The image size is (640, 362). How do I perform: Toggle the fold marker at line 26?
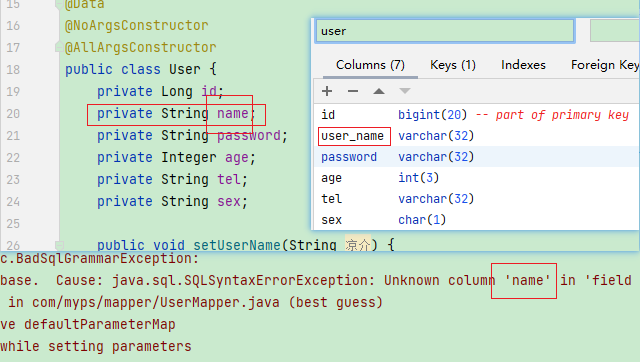pyautogui.click(x=60, y=245)
